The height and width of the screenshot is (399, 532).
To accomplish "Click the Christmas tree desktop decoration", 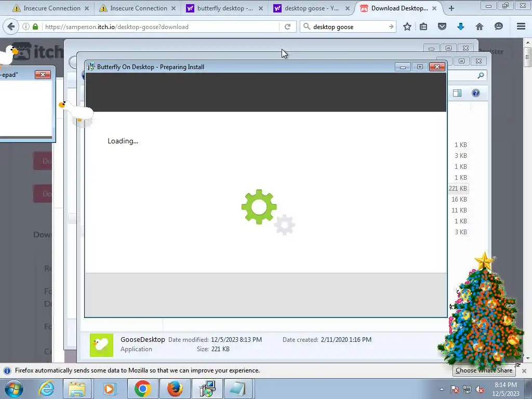I will point(481,312).
